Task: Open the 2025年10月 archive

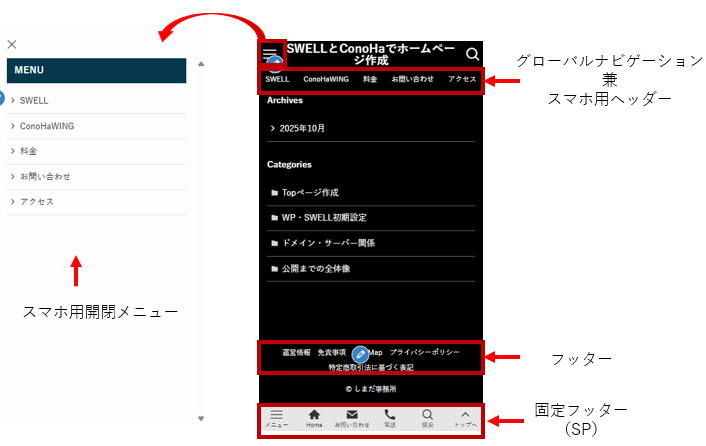Action: point(371,129)
